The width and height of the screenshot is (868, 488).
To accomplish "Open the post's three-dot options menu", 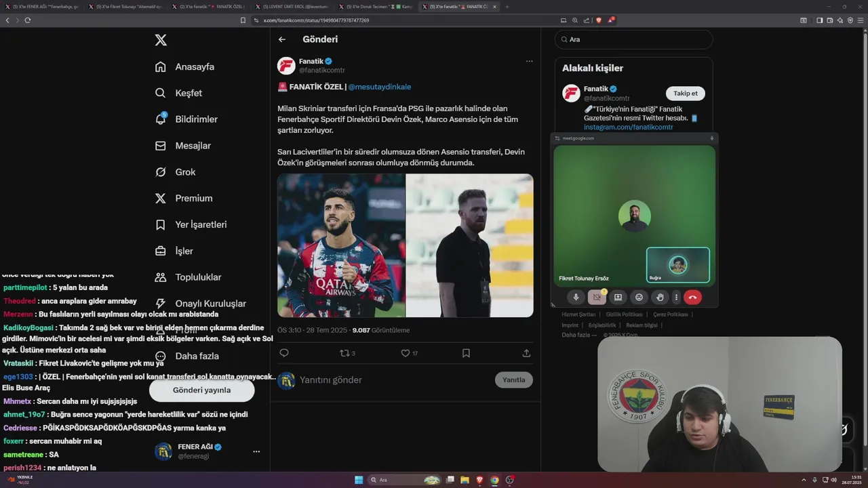I will coord(529,61).
